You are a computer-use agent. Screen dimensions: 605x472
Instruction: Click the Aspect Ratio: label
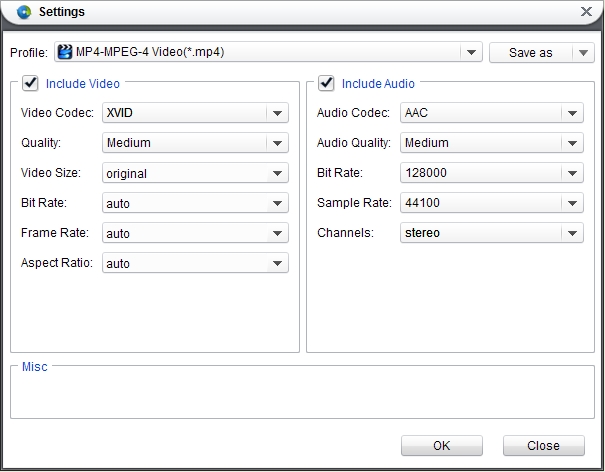point(57,263)
